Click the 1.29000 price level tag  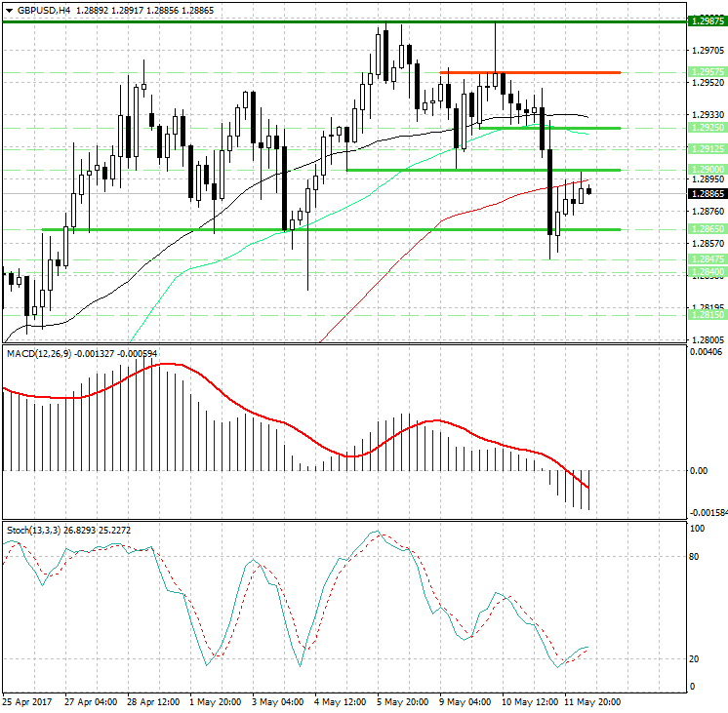706,170
